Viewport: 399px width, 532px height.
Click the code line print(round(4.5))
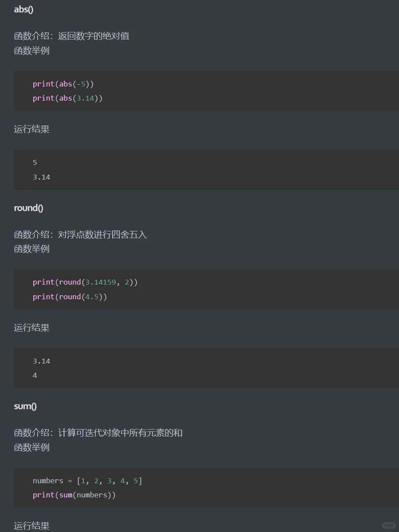tap(69, 297)
